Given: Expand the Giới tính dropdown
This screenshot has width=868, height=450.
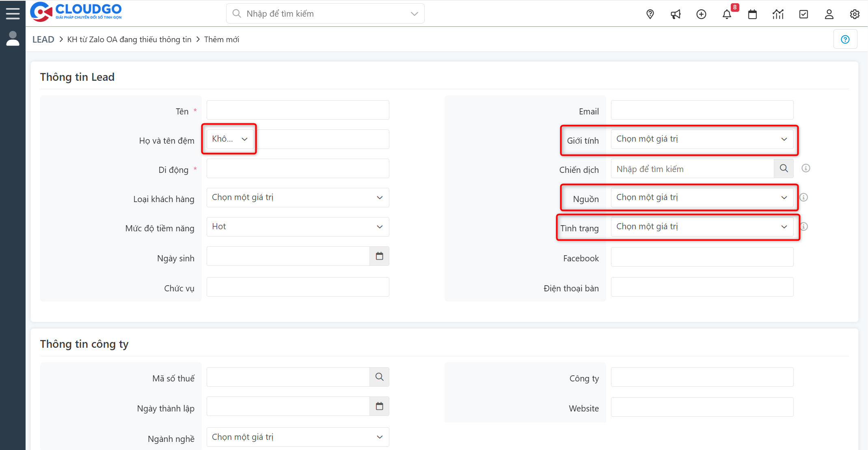Looking at the screenshot, I should [x=702, y=139].
